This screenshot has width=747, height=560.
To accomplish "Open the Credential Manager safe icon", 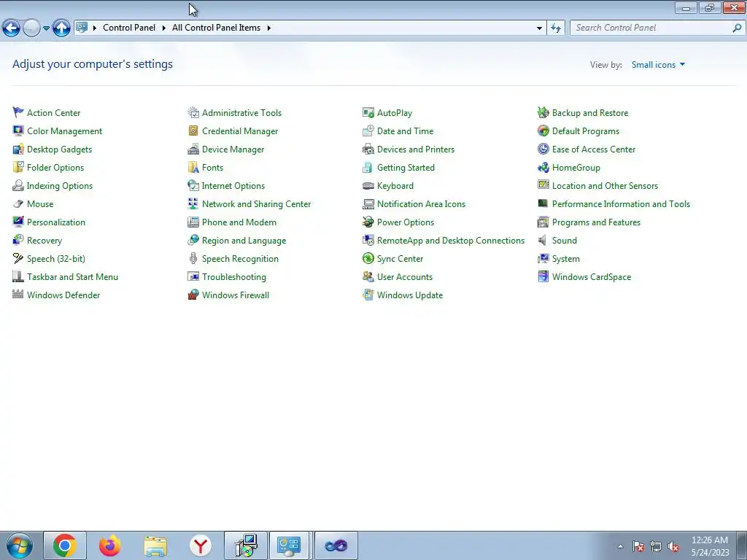I will point(193,131).
